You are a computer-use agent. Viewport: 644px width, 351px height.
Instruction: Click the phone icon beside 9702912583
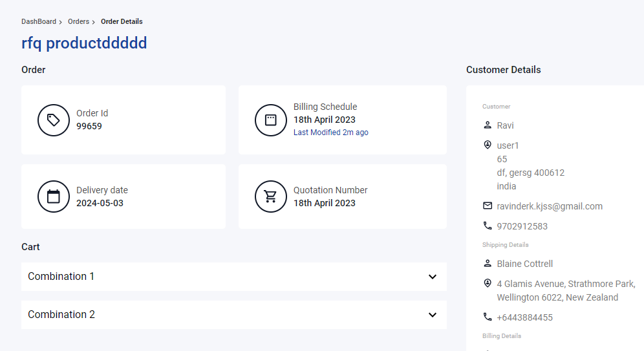pos(487,226)
